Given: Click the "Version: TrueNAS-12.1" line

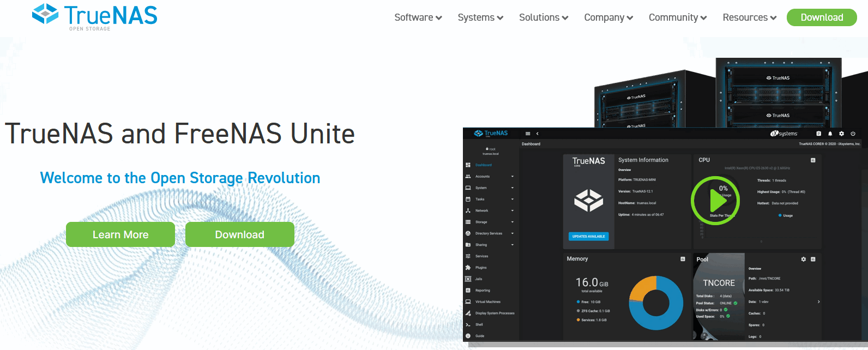Looking at the screenshot, I should click(x=636, y=191).
